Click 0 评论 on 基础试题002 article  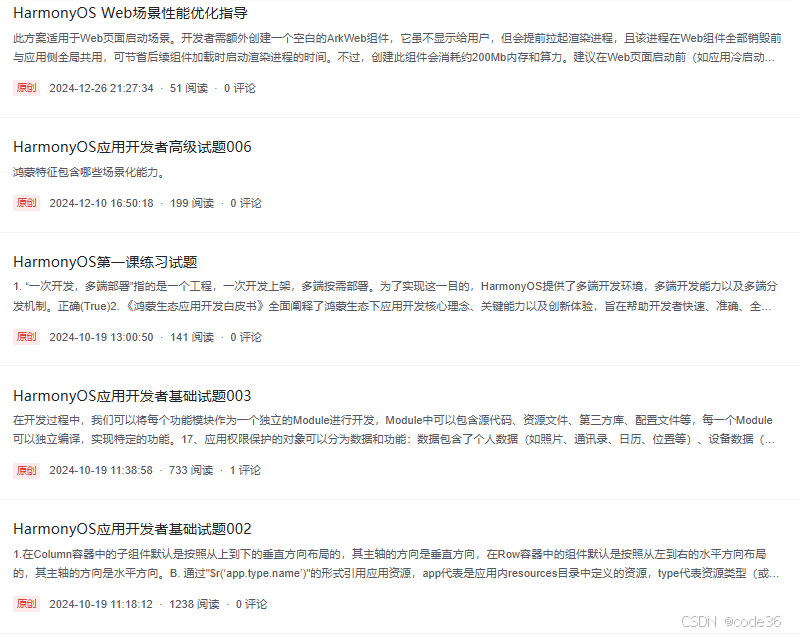click(252, 604)
